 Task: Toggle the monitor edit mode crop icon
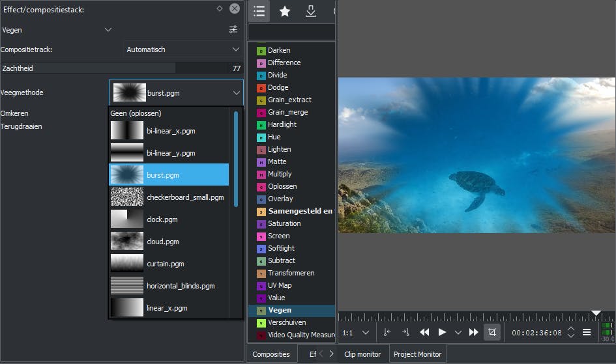[x=492, y=332]
